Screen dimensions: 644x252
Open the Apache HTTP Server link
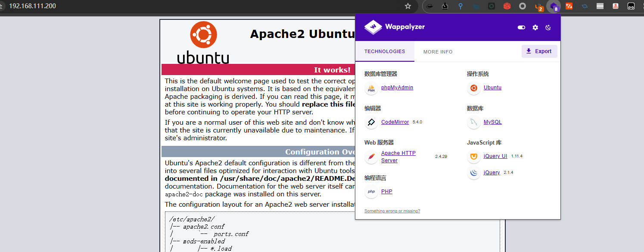point(398,157)
